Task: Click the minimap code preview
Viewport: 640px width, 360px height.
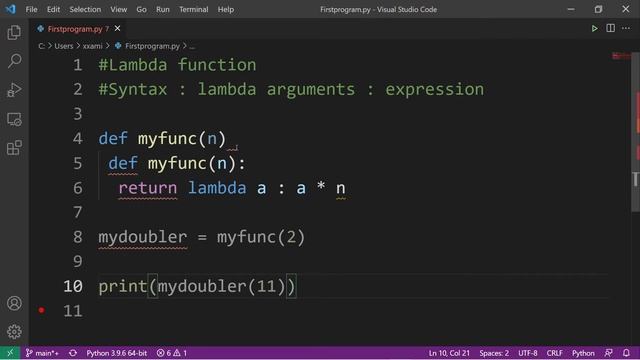Action: 621,56
